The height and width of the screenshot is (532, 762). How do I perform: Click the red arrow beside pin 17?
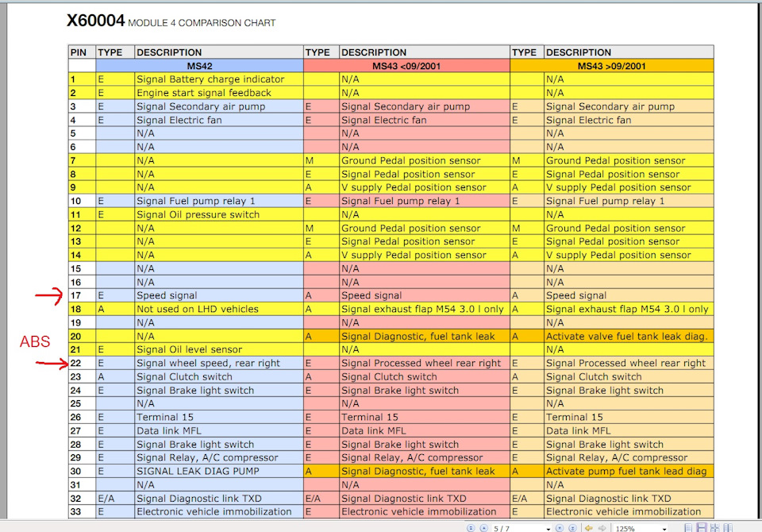click(x=48, y=297)
